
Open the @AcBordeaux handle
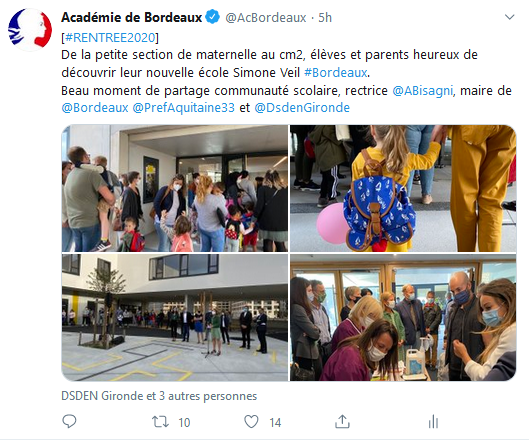coord(266,18)
